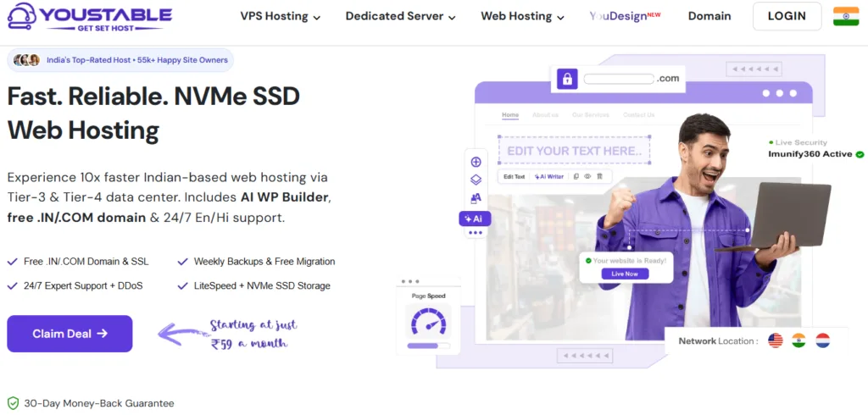Click the green check beside Imunify360 Active
The width and height of the screenshot is (868, 415).
[860, 154]
